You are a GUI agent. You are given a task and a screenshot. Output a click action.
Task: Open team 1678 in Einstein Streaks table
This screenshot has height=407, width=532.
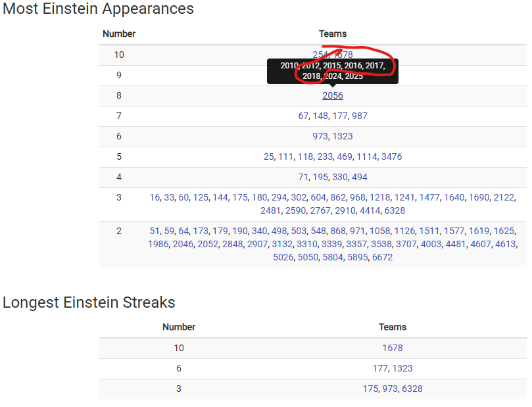click(393, 348)
